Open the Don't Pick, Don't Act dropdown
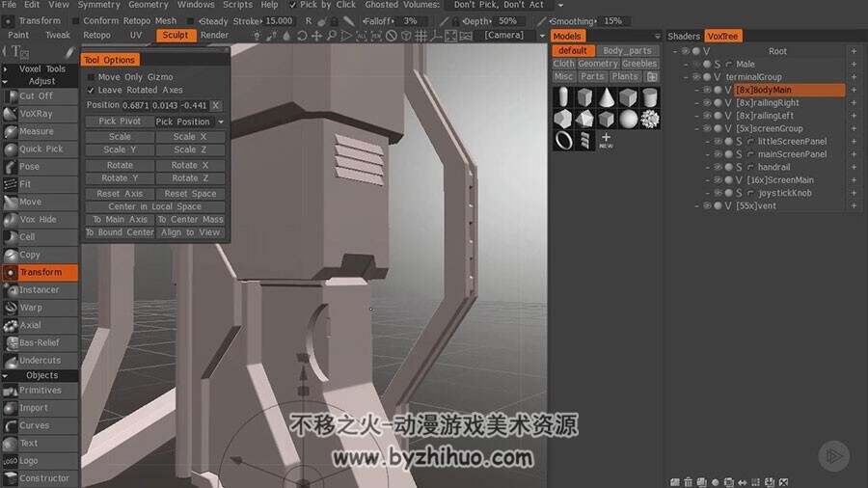868x488 pixels. click(x=560, y=6)
